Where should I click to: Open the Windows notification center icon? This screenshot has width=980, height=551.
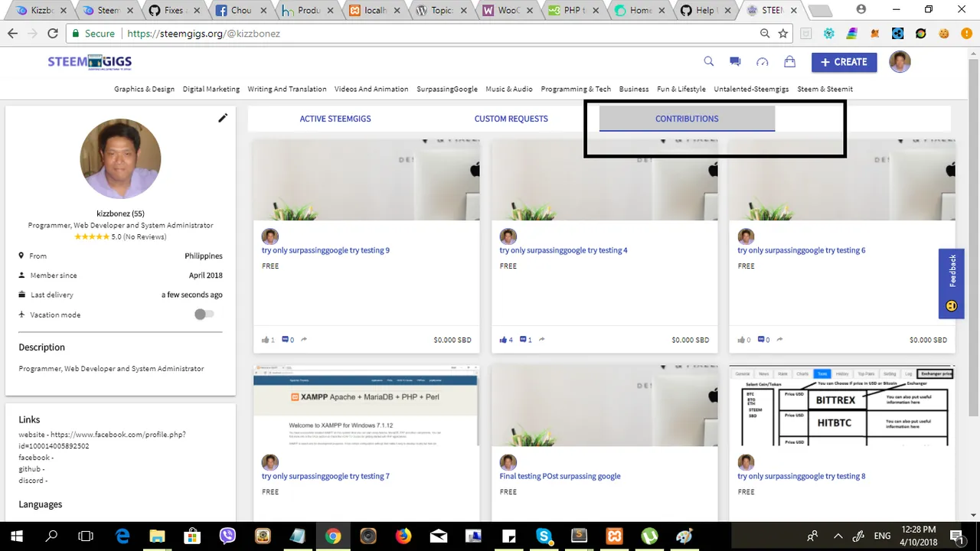(956, 536)
